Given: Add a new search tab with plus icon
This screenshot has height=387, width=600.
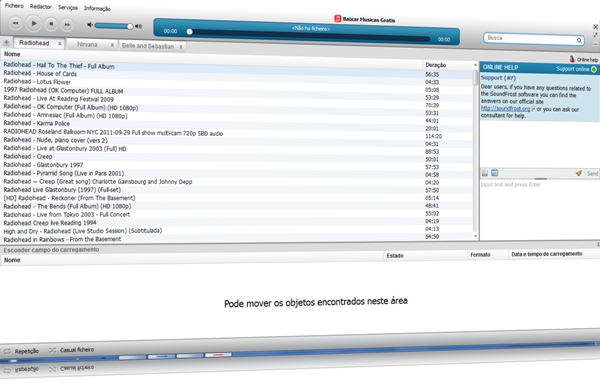Looking at the screenshot, I should [x=6, y=42].
